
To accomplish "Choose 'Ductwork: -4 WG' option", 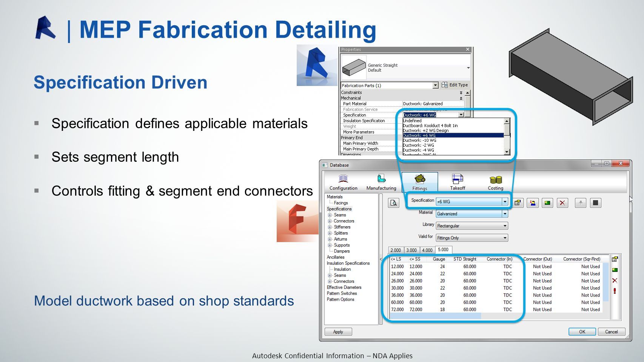I will pyautogui.click(x=418, y=150).
